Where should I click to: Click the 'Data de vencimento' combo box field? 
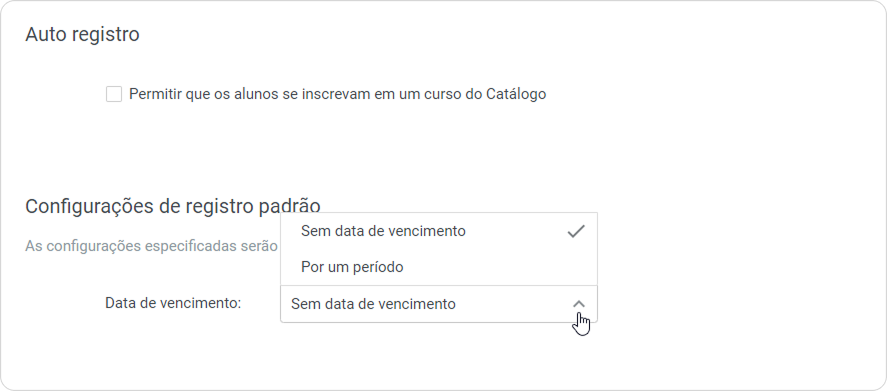(x=438, y=304)
